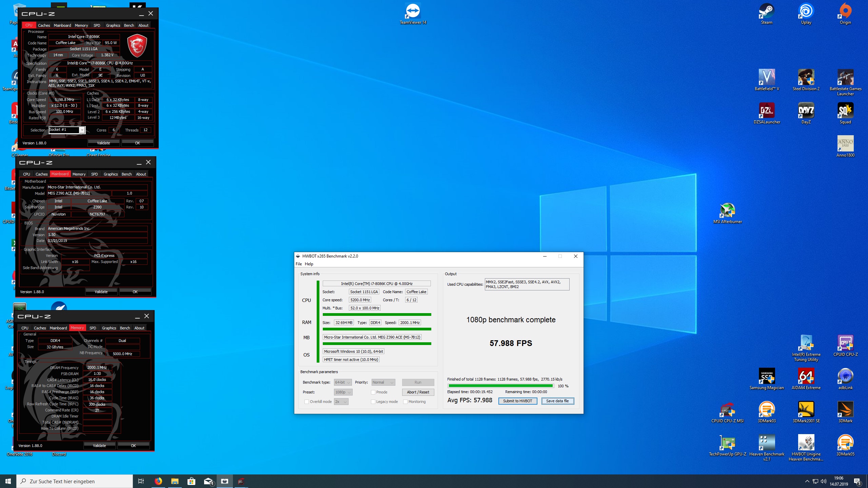Click the green benchmark progress bar
Image resolution: width=868 pixels, height=488 pixels.
coord(500,386)
